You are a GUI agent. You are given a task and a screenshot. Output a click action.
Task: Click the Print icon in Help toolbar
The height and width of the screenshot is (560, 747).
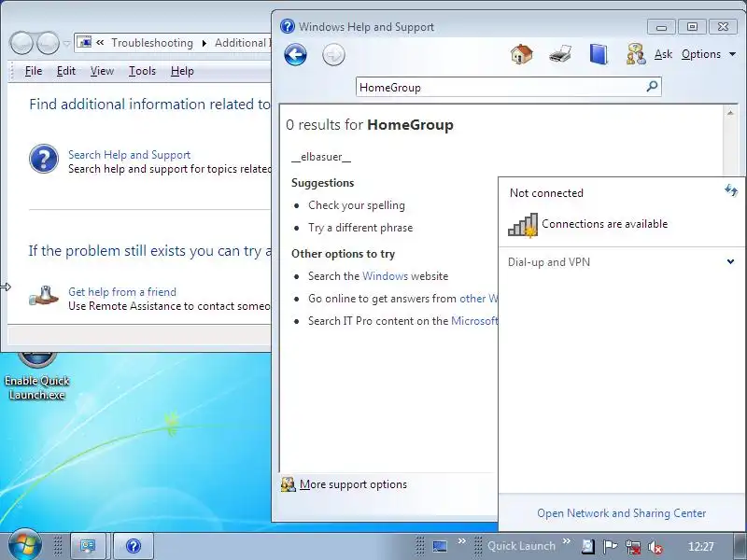pyautogui.click(x=560, y=54)
